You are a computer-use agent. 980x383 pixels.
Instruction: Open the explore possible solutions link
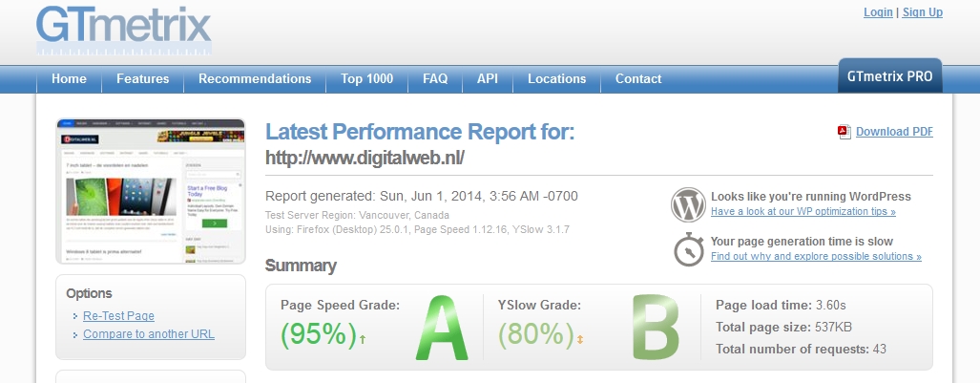pos(816,256)
